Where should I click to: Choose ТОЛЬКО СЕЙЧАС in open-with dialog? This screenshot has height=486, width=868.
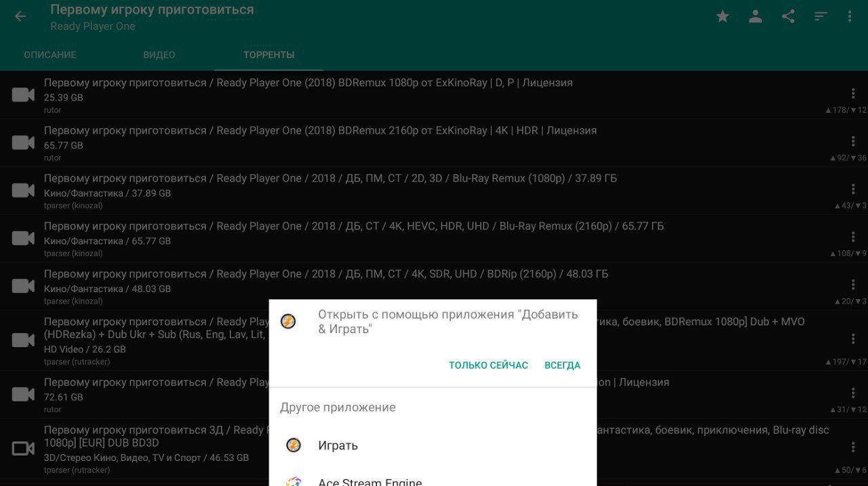(488, 365)
